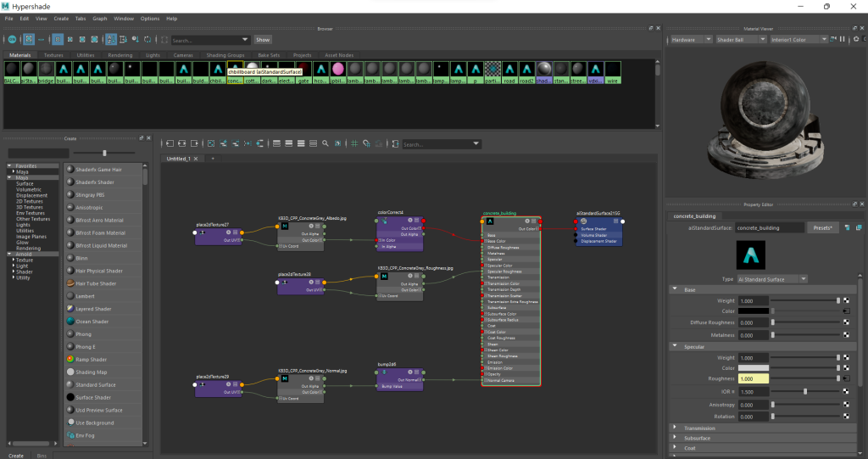Switch to the Utilities tab
The image size is (868, 459).
(x=86, y=55)
